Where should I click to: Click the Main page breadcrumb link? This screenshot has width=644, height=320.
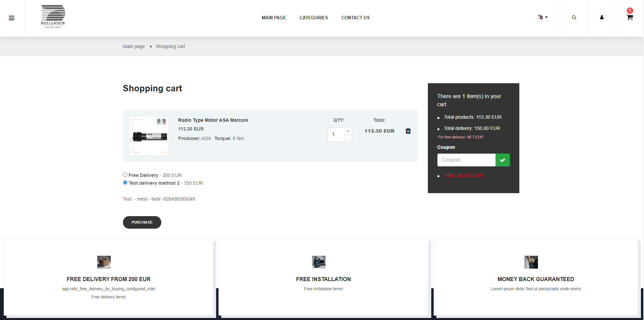134,46
